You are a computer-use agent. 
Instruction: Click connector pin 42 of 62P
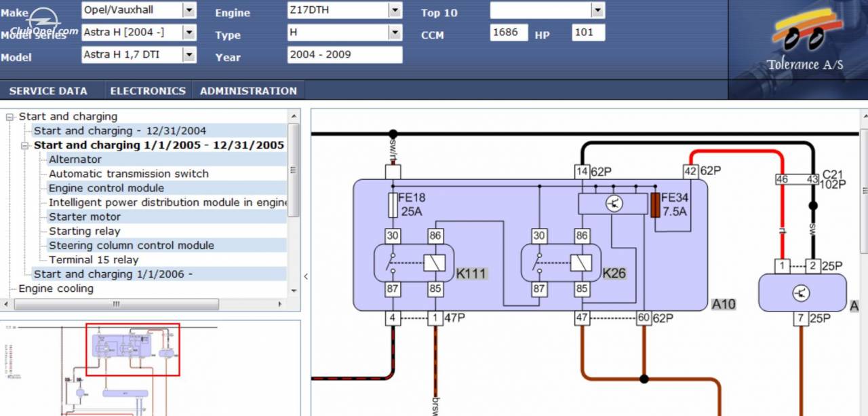tap(690, 172)
